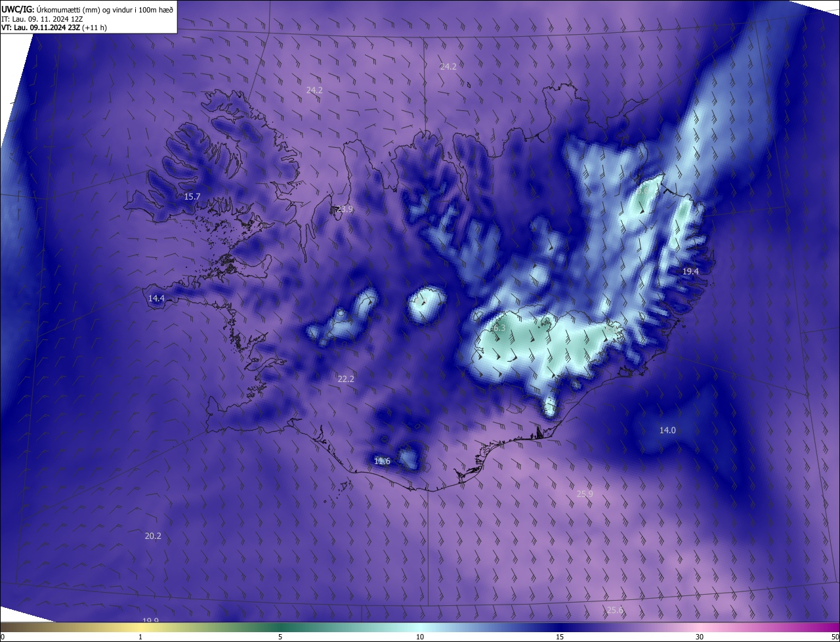
Task: Click the 25.9 value label over the sea
Action: [x=585, y=493]
